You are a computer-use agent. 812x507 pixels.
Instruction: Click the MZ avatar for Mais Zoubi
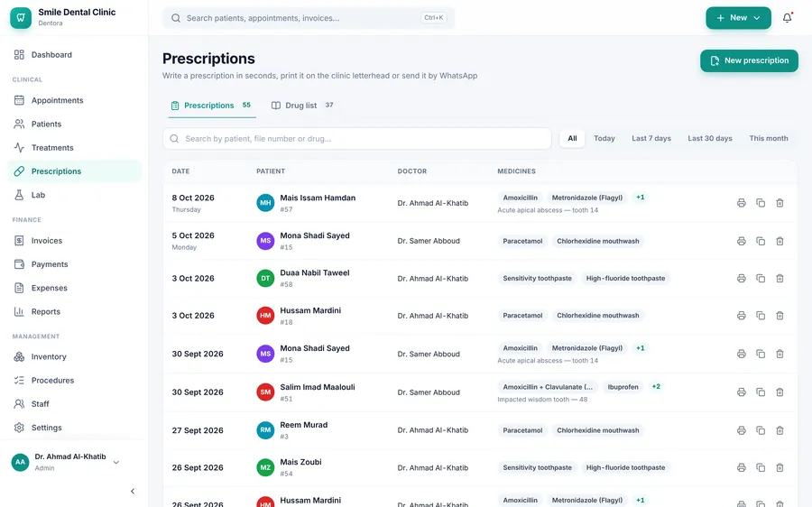(x=265, y=467)
